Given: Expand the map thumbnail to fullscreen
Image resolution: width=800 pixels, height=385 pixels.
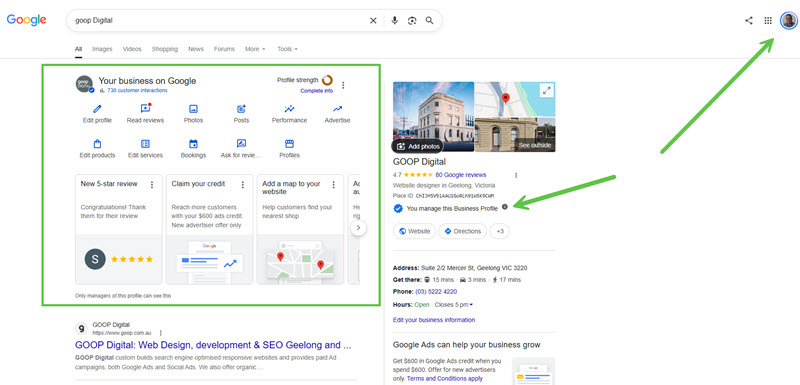Looking at the screenshot, I should coord(546,91).
